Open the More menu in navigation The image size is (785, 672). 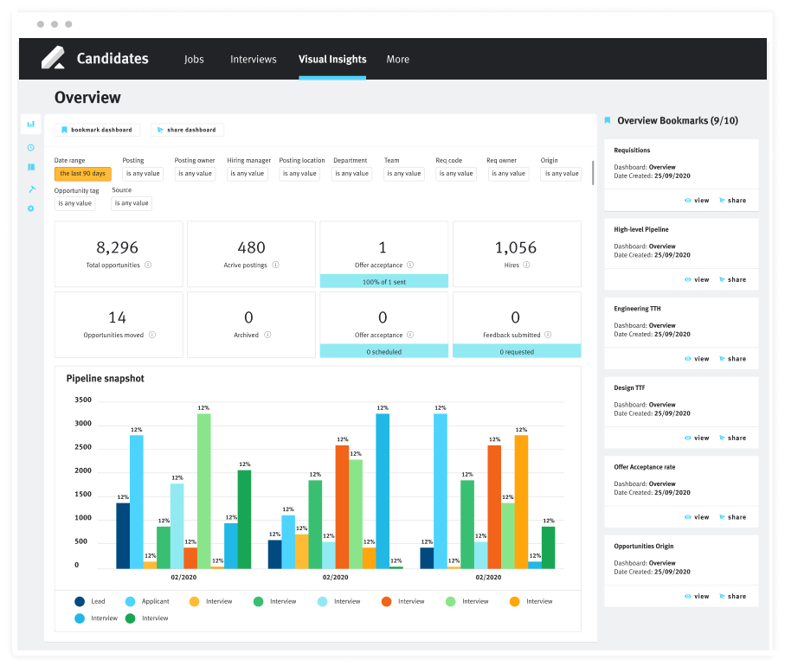397,60
